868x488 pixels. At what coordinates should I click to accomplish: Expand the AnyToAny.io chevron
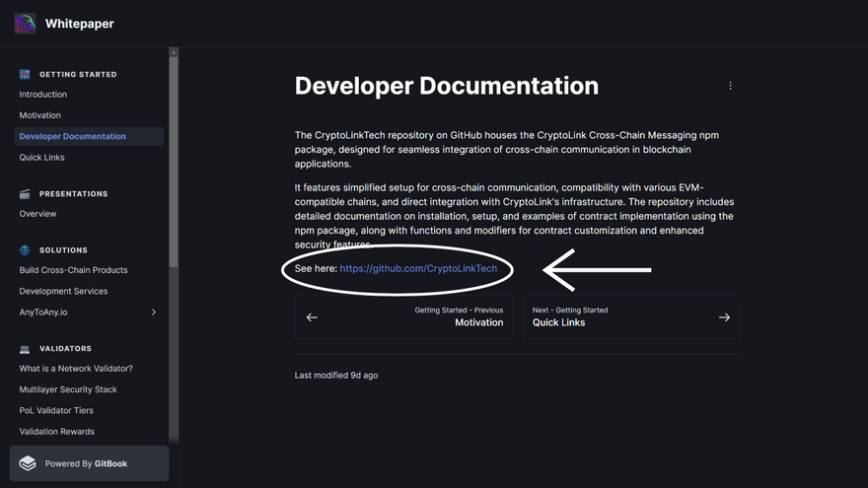153,313
